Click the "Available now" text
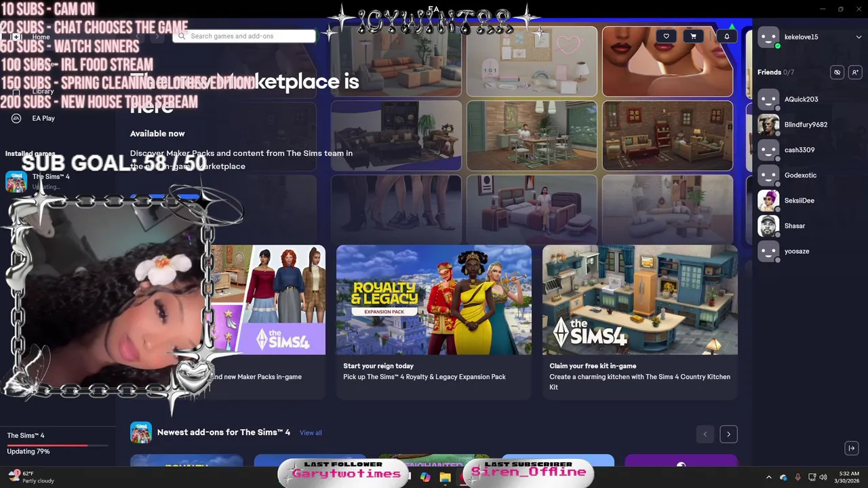The height and width of the screenshot is (488, 868). tap(157, 134)
